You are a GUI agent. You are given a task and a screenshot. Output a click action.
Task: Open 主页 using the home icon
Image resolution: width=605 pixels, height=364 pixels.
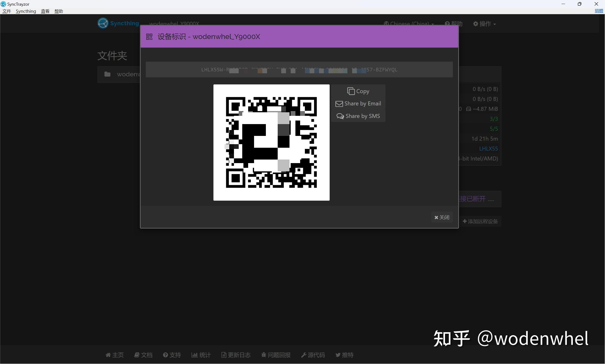tap(108, 355)
